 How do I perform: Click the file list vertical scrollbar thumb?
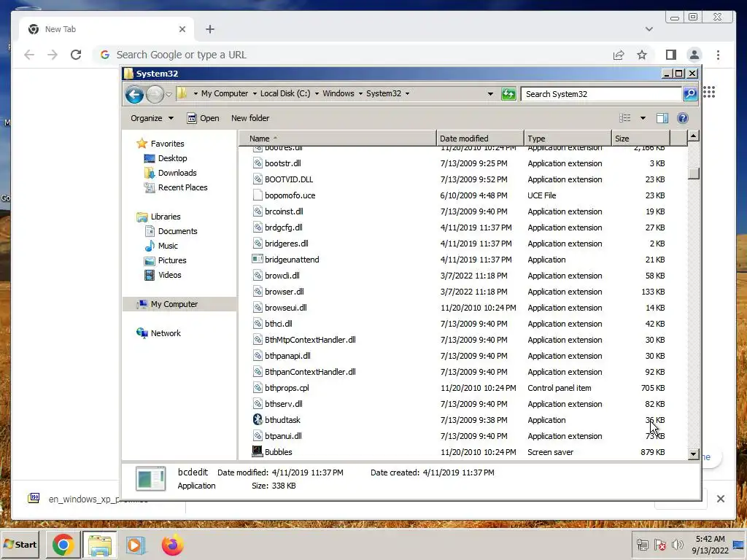tap(694, 174)
